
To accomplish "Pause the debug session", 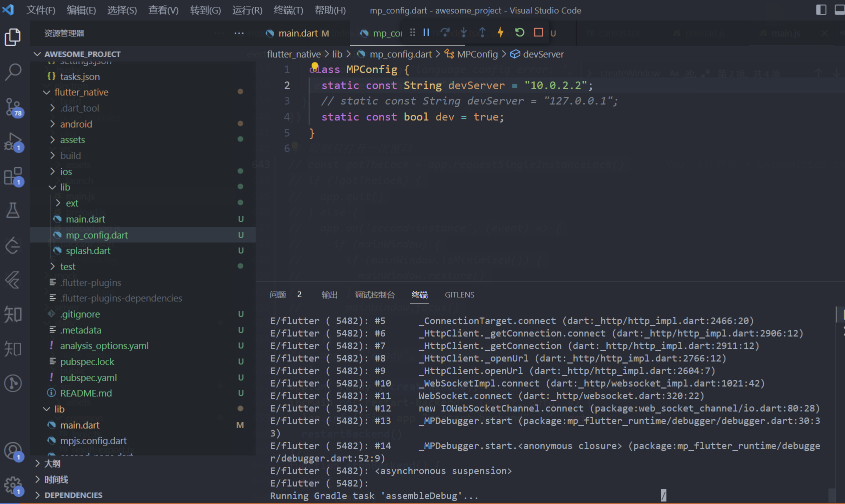I will click(x=426, y=32).
